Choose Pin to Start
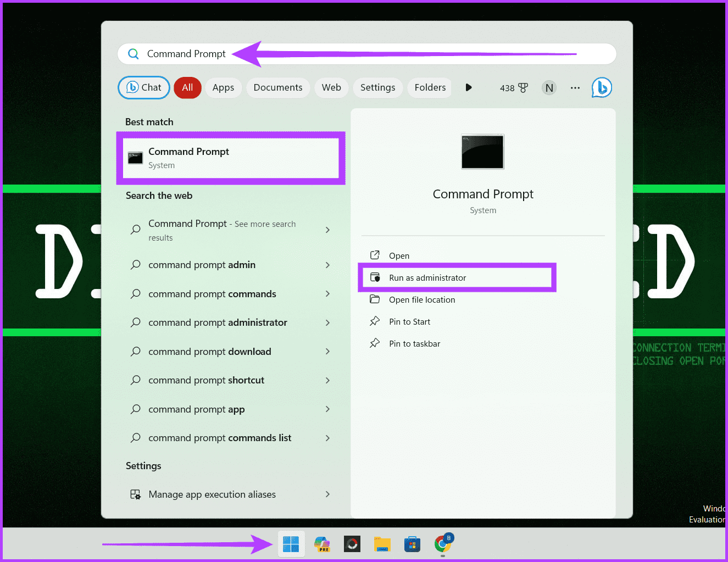This screenshot has width=728, height=562. [x=409, y=321]
